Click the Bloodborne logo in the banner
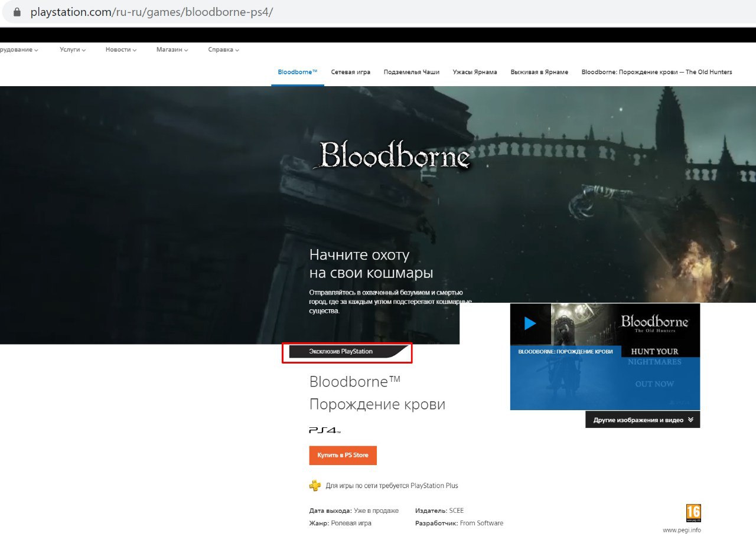756x540 pixels. [393, 155]
